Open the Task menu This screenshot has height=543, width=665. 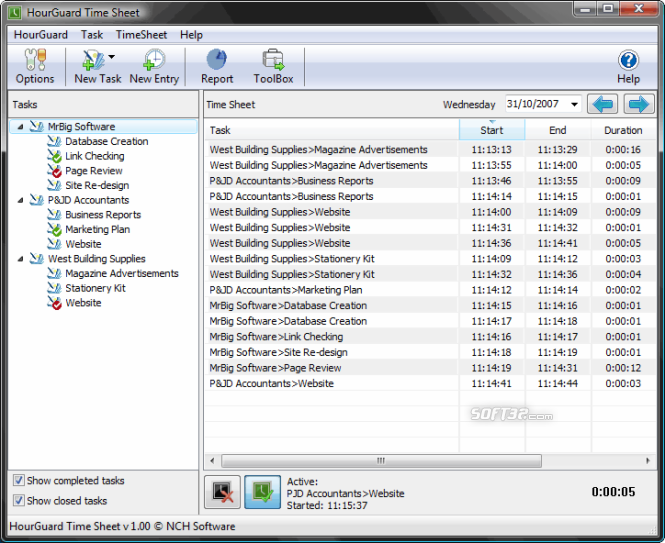(x=92, y=35)
